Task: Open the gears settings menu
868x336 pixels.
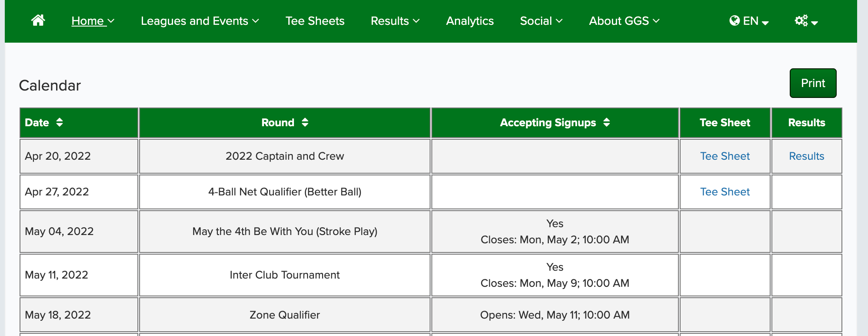Action: (x=806, y=21)
